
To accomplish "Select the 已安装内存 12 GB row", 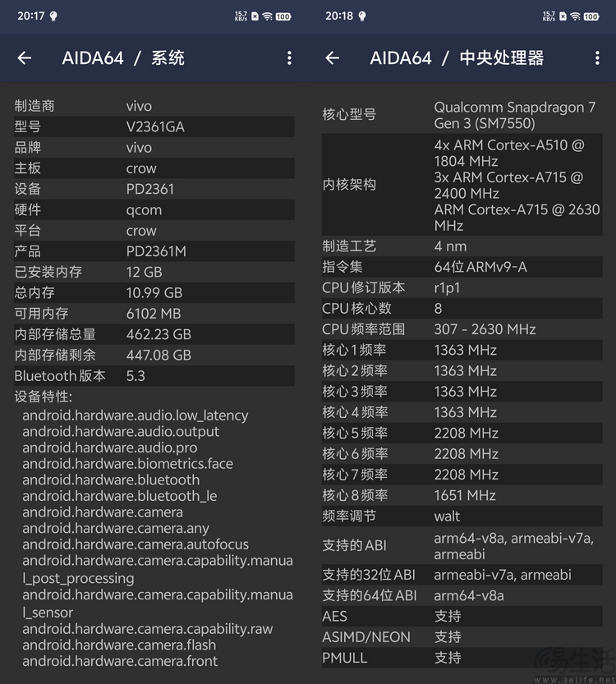I will click(x=154, y=272).
